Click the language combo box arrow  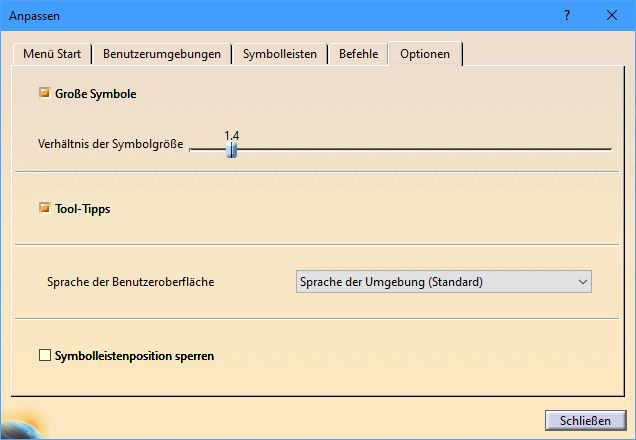coord(582,282)
